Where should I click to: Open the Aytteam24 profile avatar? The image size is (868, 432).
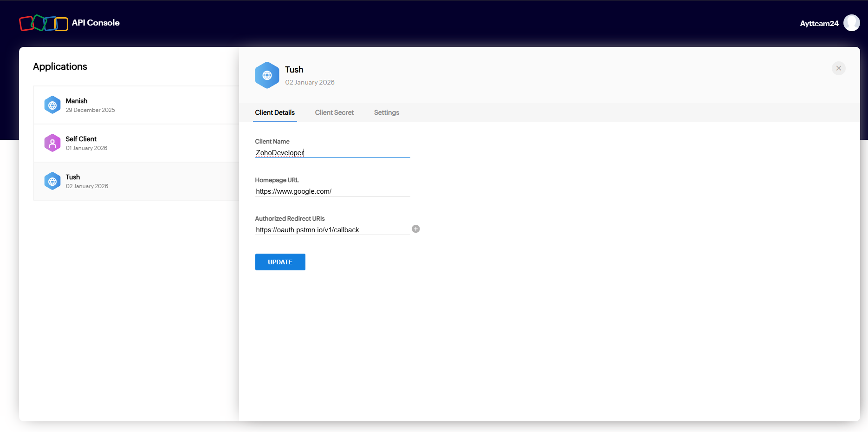(x=852, y=22)
